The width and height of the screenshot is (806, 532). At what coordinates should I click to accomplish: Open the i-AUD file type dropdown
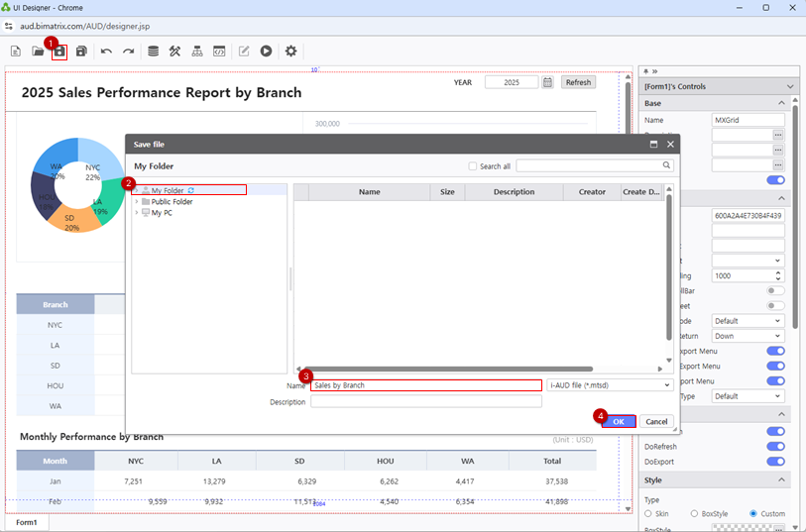610,384
